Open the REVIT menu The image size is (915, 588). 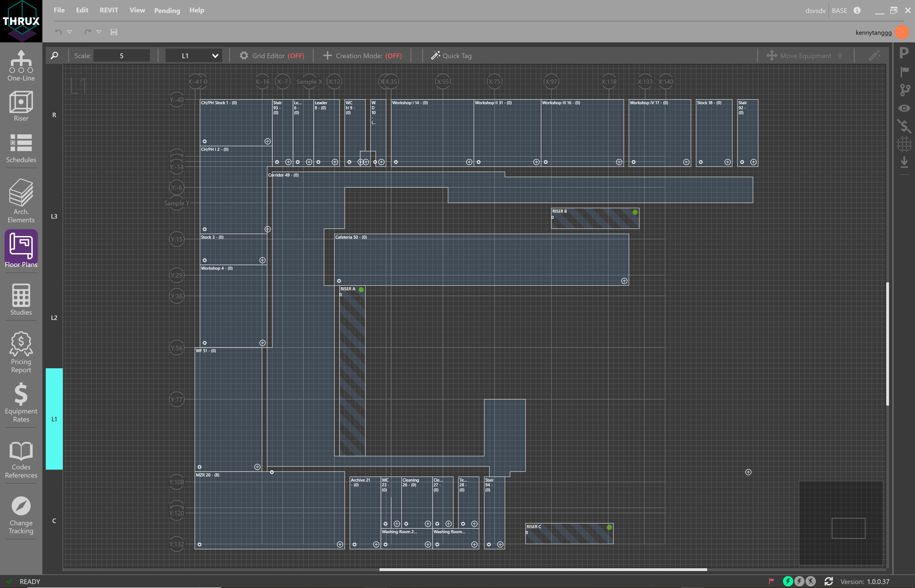pyautogui.click(x=109, y=10)
